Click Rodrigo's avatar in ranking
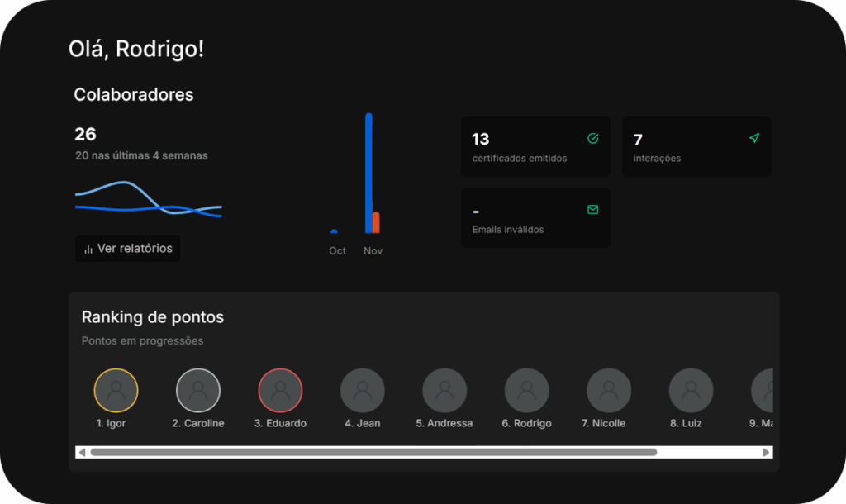The width and height of the screenshot is (846, 504). pyautogui.click(x=526, y=391)
